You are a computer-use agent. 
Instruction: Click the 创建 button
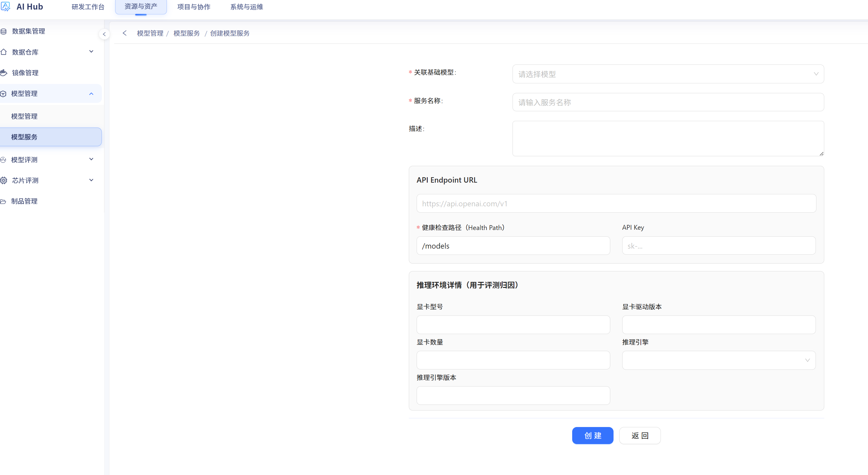point(592,435)
